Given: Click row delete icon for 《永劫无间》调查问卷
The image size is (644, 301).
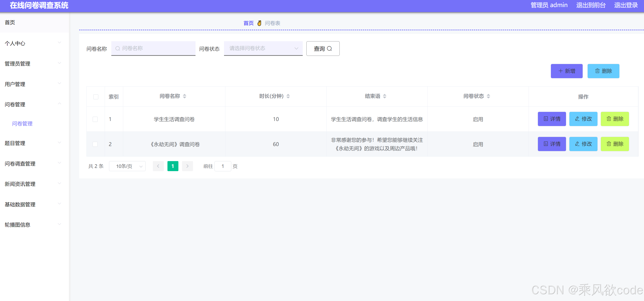Looking at the screenshot, I should coord(608,144).
